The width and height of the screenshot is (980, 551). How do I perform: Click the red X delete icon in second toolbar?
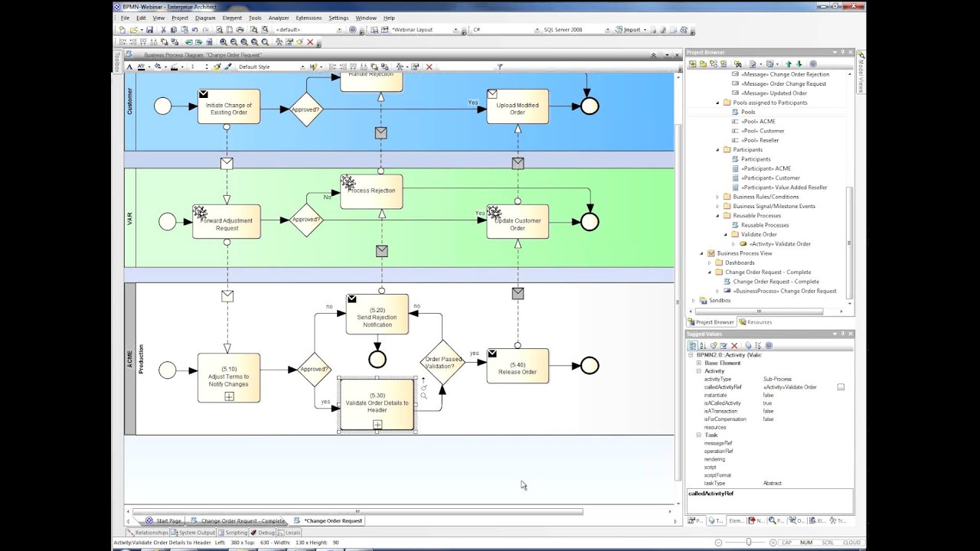tap(310, 42)
